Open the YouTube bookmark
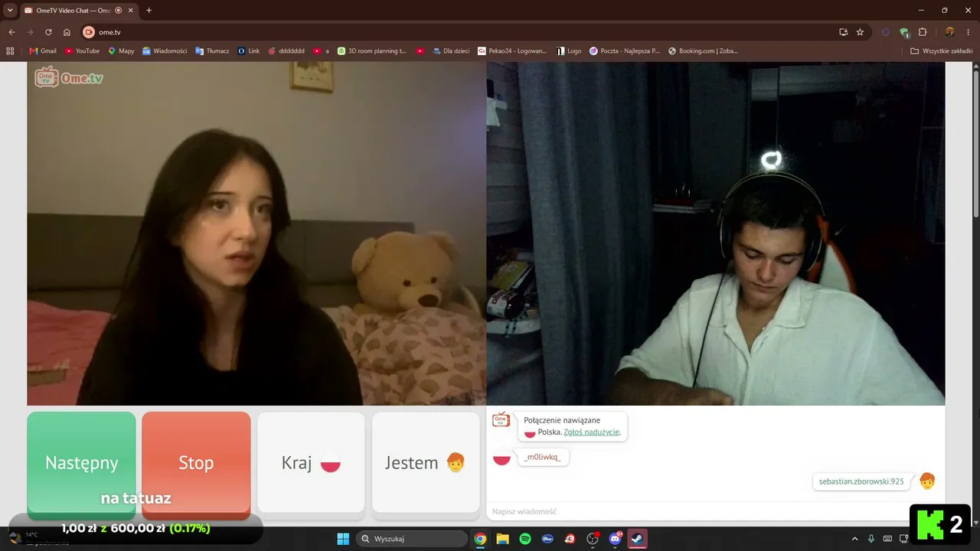Viewport: 980px width, 551px height. pyautogui.click(x=82, y=51)
